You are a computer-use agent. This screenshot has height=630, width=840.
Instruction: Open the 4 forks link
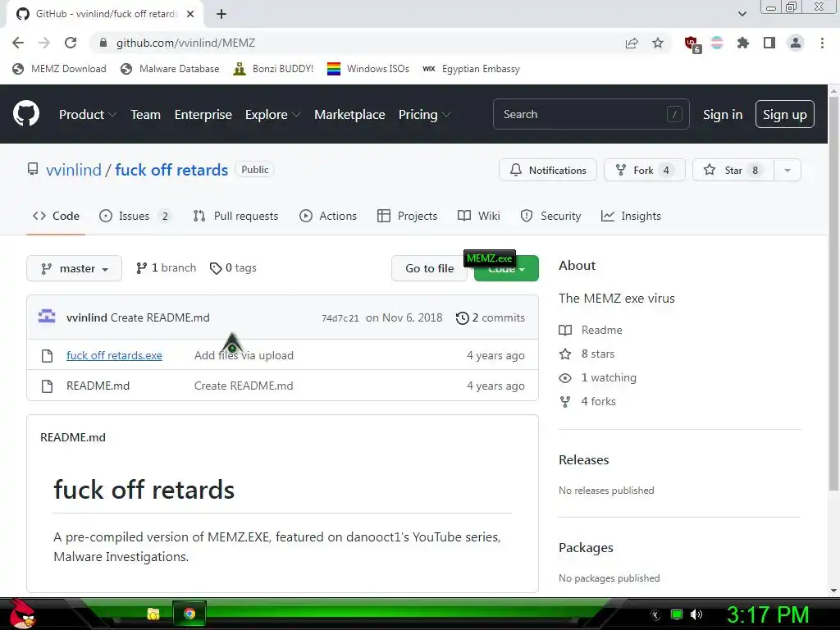click(587, 401)
